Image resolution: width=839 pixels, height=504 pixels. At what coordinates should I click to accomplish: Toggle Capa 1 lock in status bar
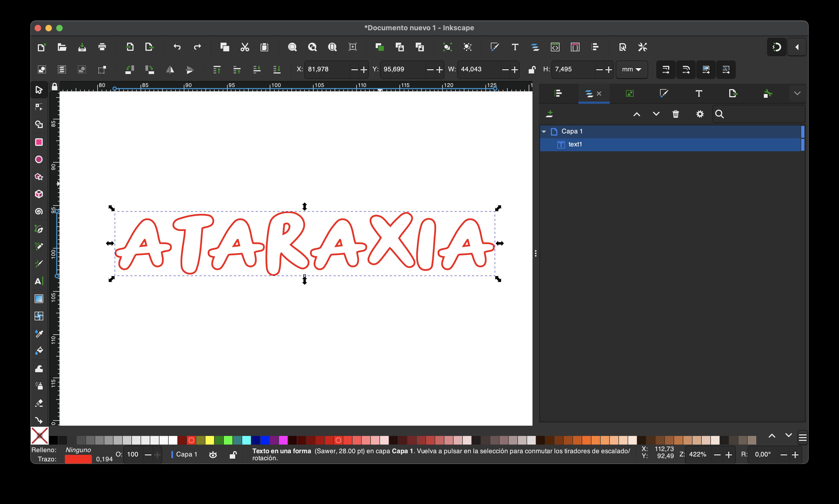coord(233,454)
